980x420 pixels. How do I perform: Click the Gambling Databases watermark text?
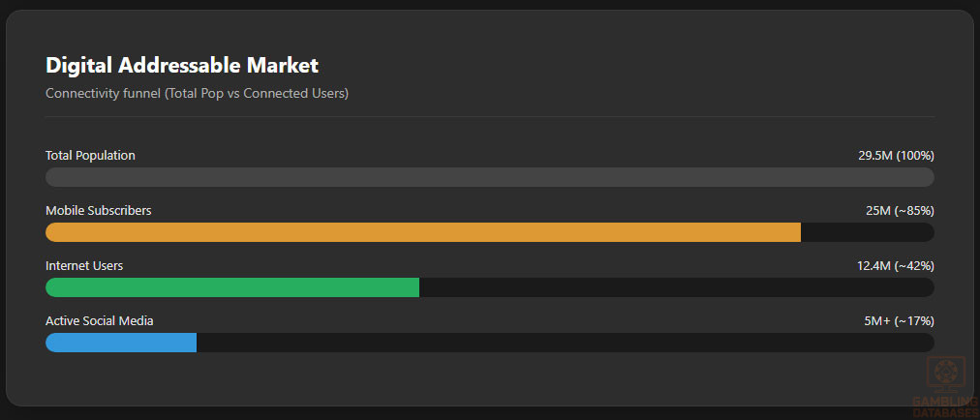pos(944,406)
